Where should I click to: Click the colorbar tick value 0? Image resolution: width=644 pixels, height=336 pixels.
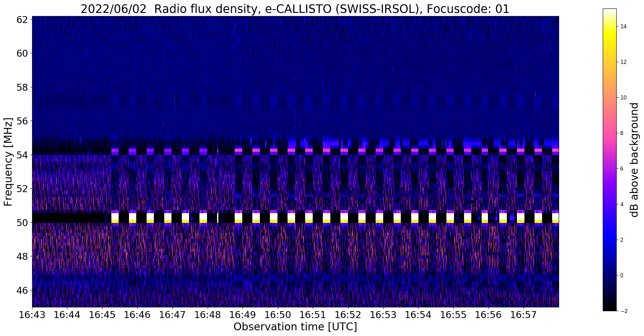point(621,276)
